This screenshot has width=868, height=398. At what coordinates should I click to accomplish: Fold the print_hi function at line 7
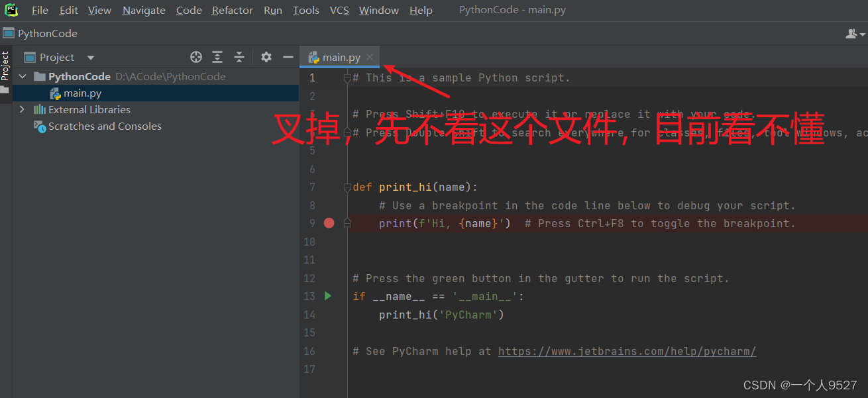click(347, 187)
